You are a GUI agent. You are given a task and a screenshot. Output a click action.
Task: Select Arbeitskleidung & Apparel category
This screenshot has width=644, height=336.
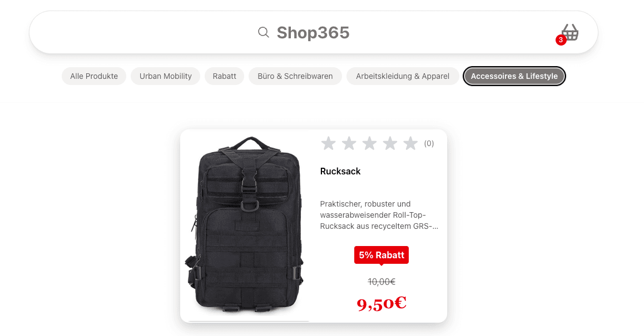pyautogui.click(x=403, y=76)
